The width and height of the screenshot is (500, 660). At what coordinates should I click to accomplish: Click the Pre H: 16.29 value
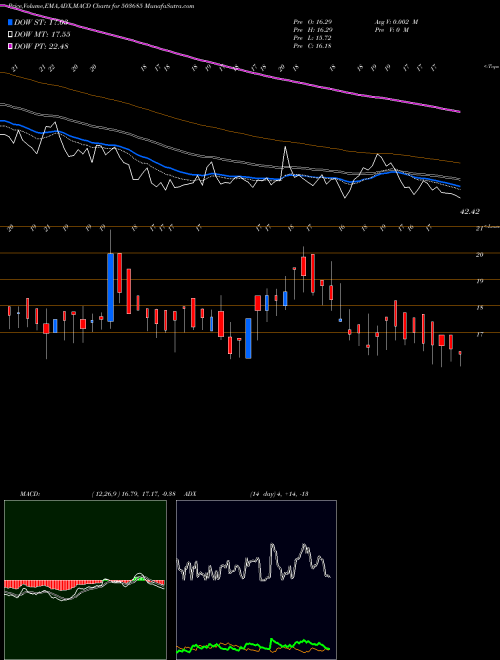313,30
